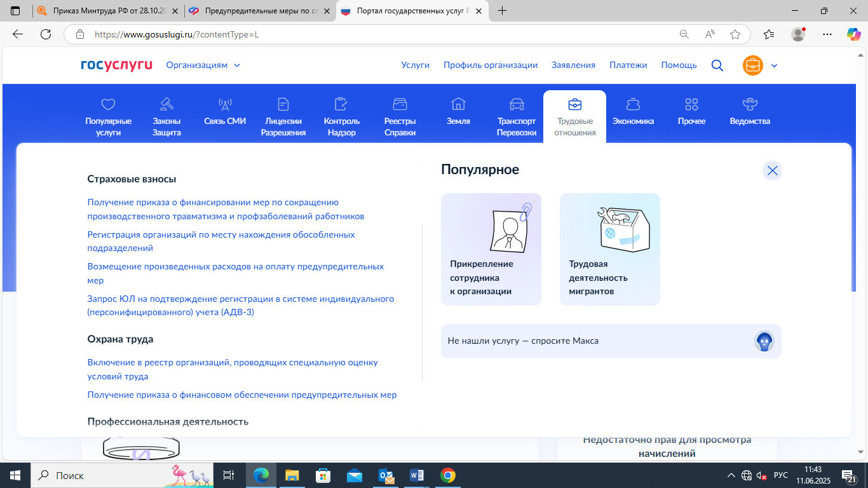Viewport: 868px width, 488px height.
Task: Click the Лицензии Разрешения document icon
Action: (283, 105)
